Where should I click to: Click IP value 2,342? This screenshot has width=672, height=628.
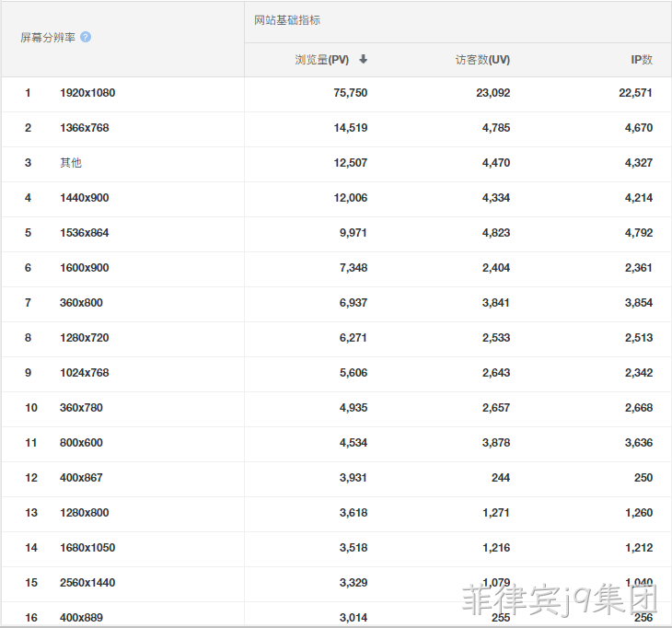click(639, 373)
